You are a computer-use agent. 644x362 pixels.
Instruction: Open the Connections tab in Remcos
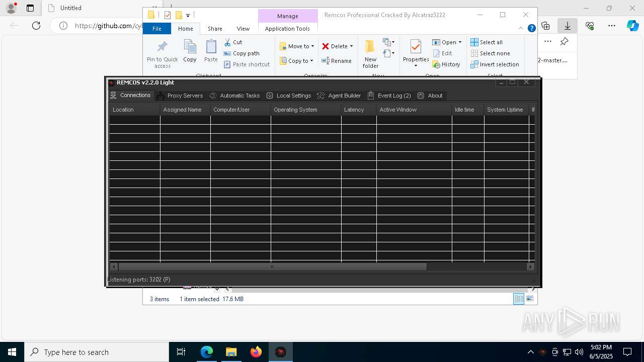pos(130,95)
